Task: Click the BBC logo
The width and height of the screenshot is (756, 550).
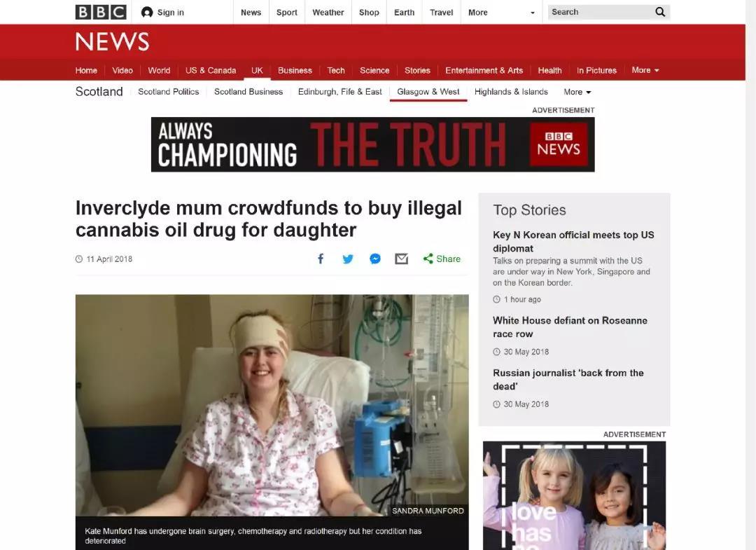Action: click(101, 12)
